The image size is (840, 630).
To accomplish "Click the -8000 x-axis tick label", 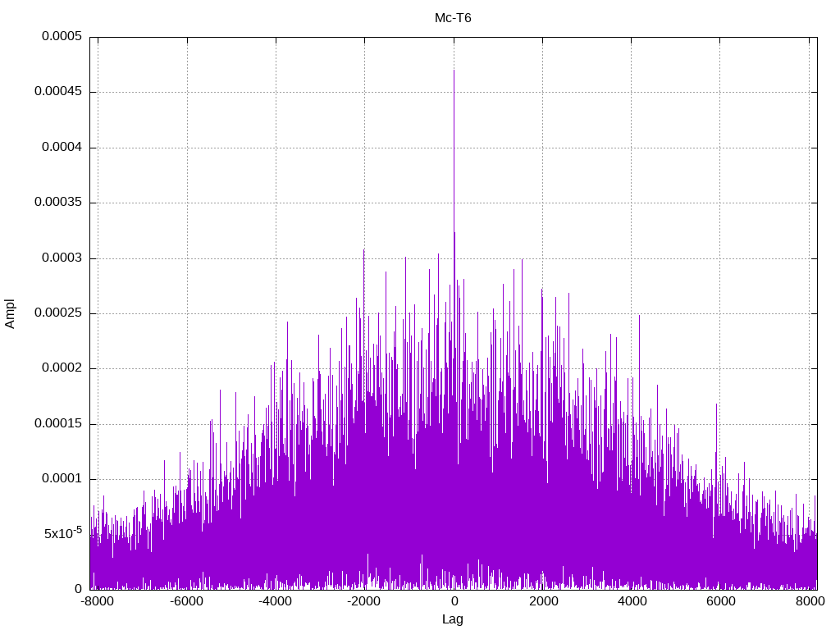I will [98, 601].
